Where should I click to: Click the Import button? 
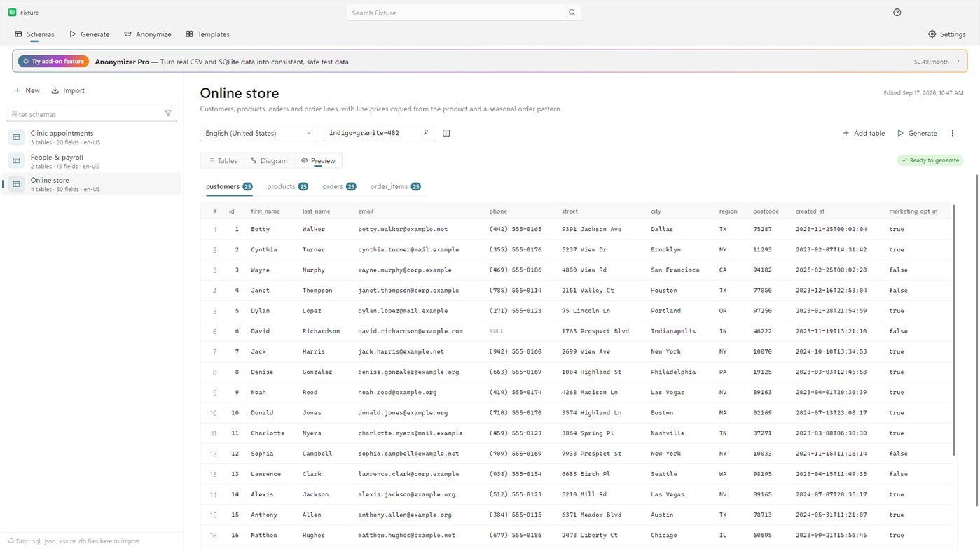tap(68, 90)
